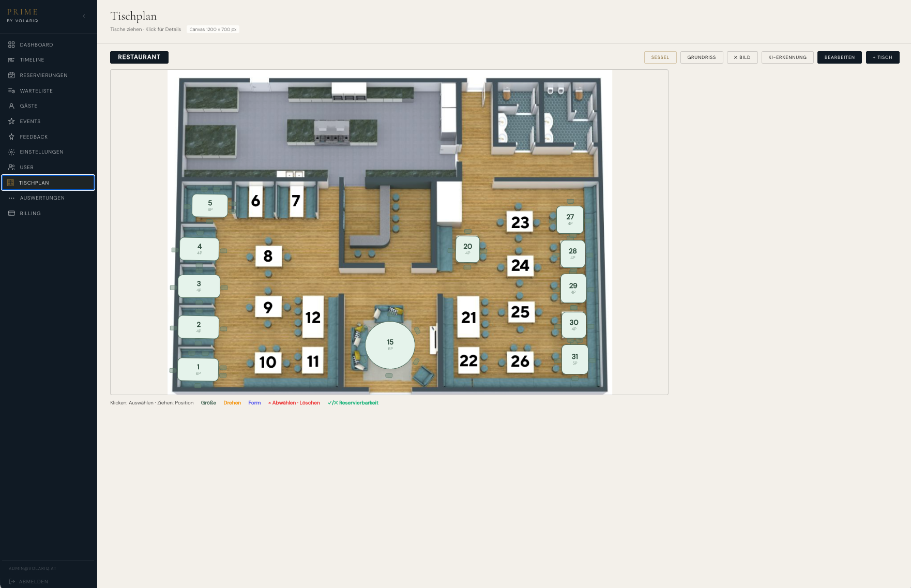Click the Events star icon

(11, 122)
